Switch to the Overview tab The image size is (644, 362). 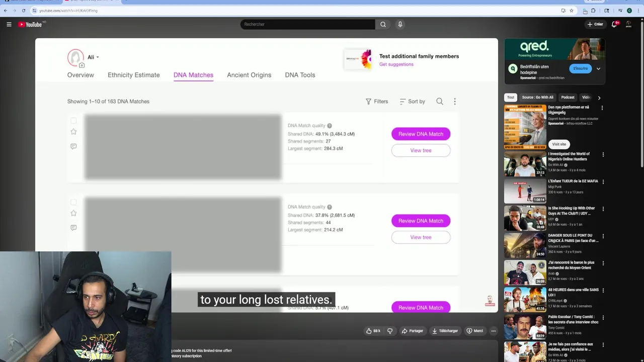point(80,75)
